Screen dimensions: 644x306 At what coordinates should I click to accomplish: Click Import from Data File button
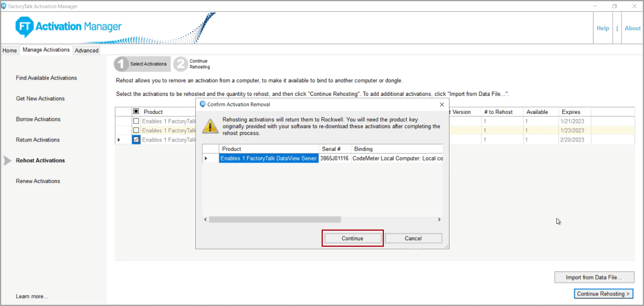pos(594,277)
